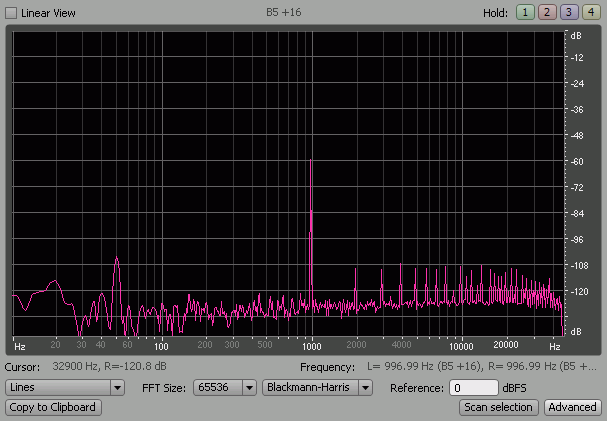Click the Copy to Clipboard button
The width and height of the screenshot is (607, 421).
coord(53,407)
